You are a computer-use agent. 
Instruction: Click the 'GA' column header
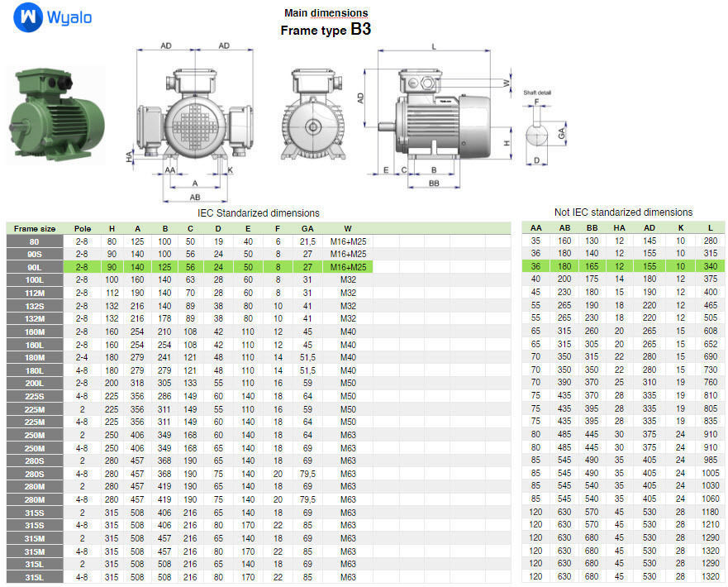[307, 228]
